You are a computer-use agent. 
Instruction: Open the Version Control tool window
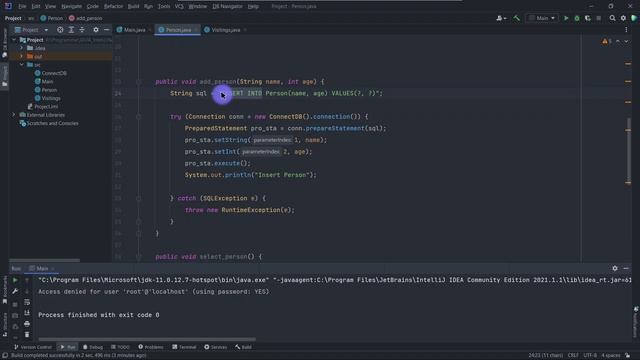pos(33,347)
